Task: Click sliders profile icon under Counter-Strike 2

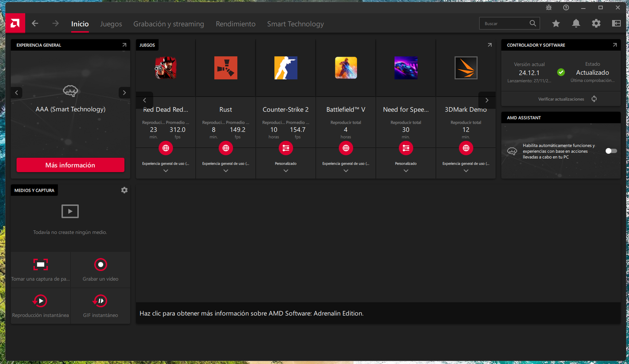Action: click(286, 148)
